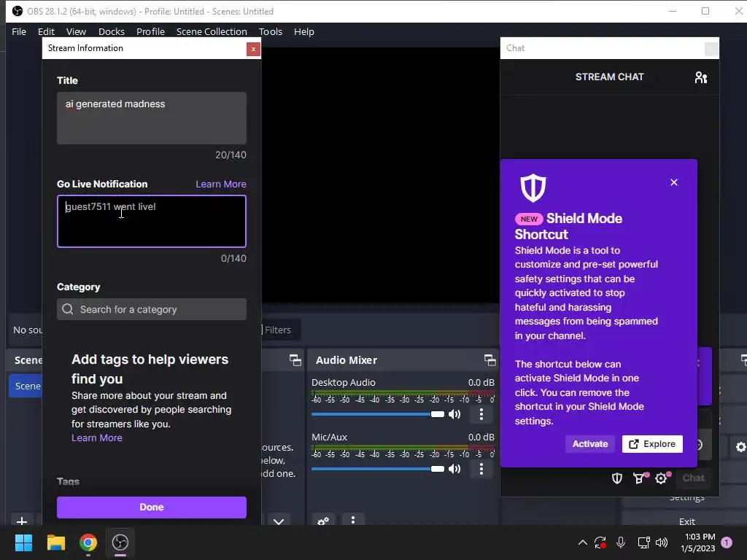
Task: Select the Scene item in Scenes list
Action: (26, 386)
